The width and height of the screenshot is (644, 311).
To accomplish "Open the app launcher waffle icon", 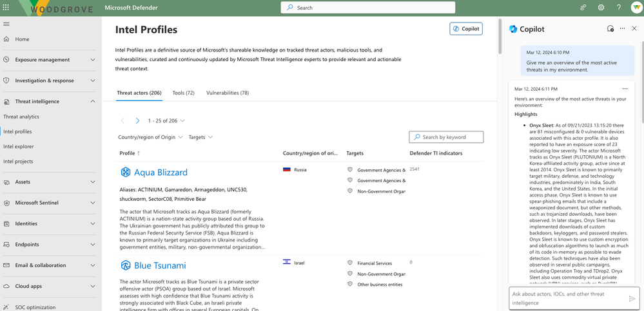I will [6, 7].
